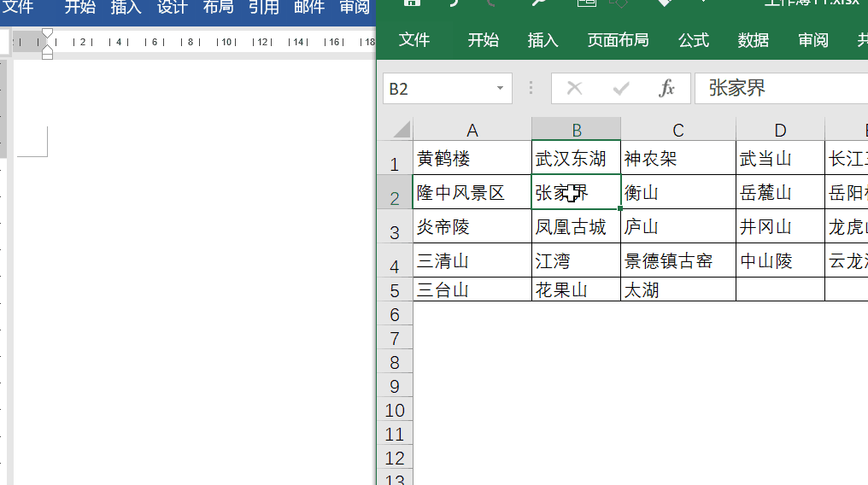Select the cell containing 三台山
868x485 pixels.
[x=472, y=289]
